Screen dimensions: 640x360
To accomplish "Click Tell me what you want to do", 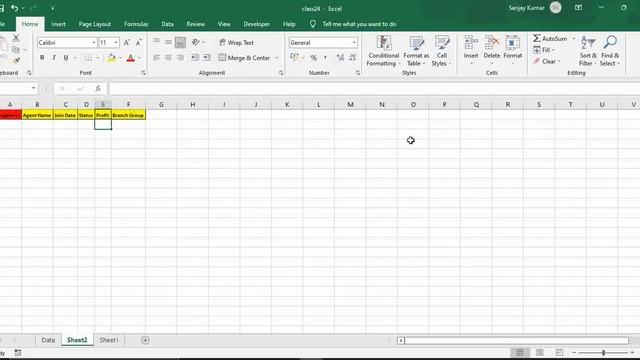I will [x=359, y=24].
